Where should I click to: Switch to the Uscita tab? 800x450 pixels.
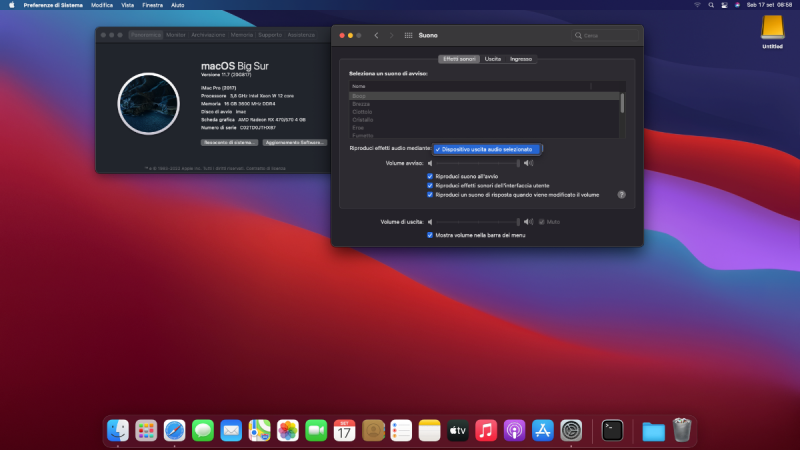point(493,59)
